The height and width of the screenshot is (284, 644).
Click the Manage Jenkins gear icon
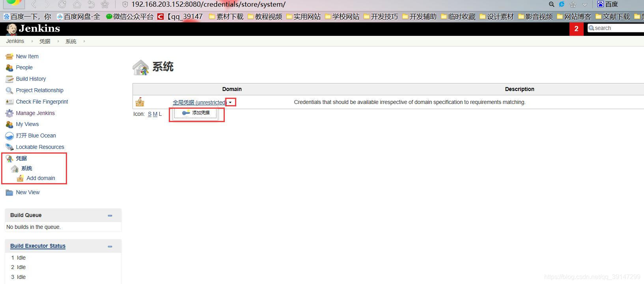[9, 113]
